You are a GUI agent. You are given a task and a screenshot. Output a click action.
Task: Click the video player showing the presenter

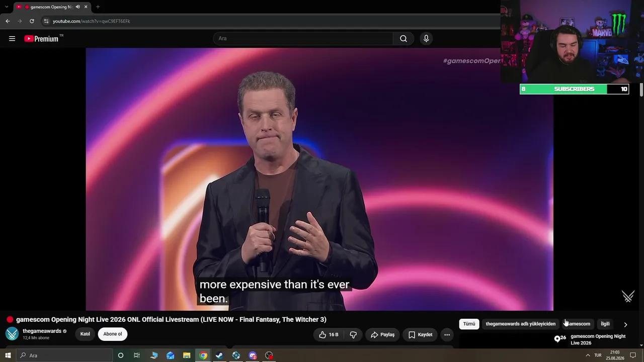pyautogui.click(x=319, y=179)
